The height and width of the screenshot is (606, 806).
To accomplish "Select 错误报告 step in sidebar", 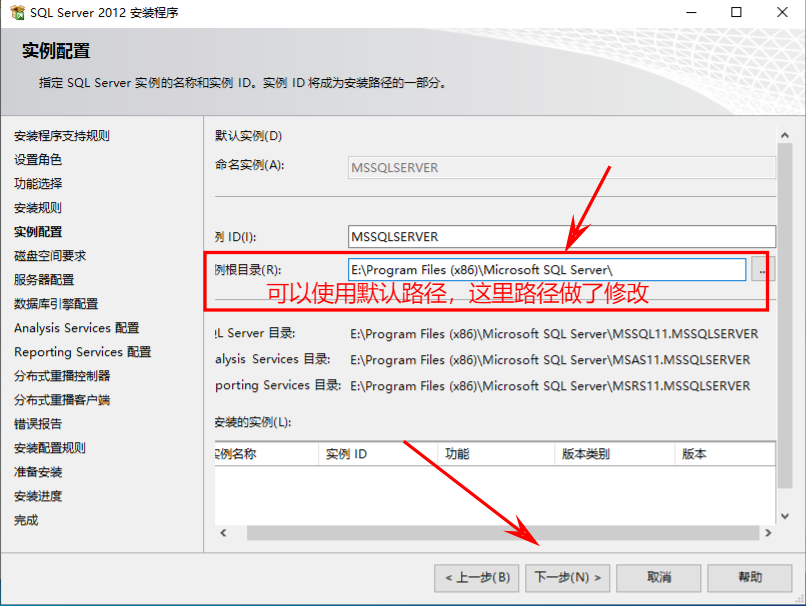I will click(38, 424).
